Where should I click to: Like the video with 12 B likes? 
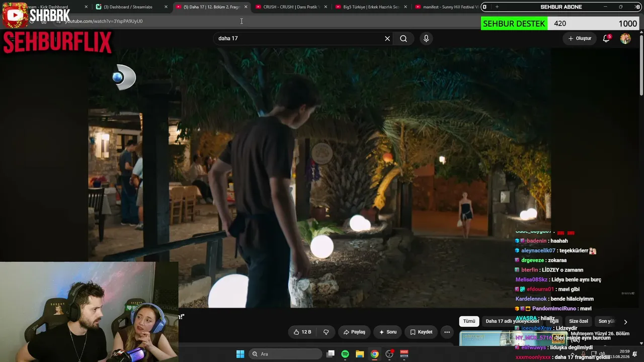coord(302,332)
